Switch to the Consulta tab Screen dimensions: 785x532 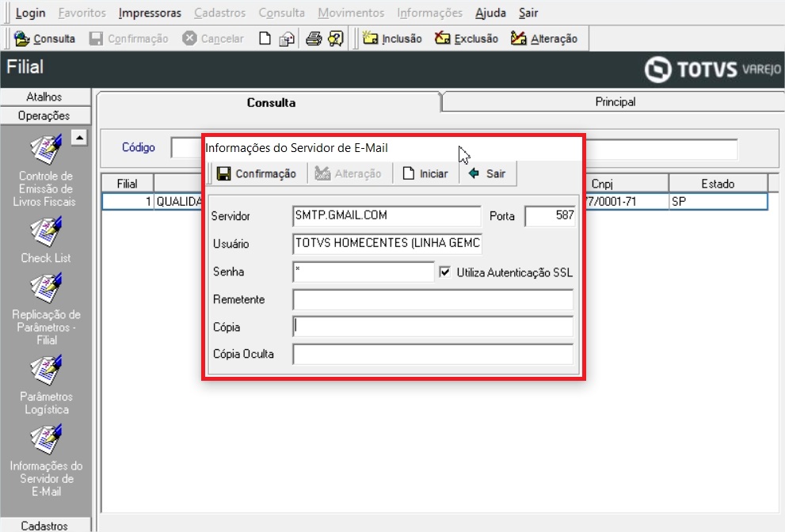(x=271, y=103)
